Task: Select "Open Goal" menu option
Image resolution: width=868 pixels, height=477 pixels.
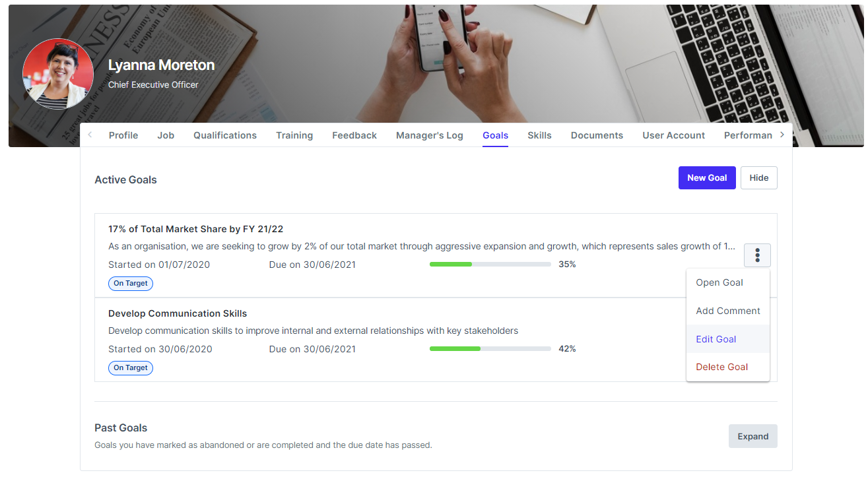Action: tap(719, 282)
